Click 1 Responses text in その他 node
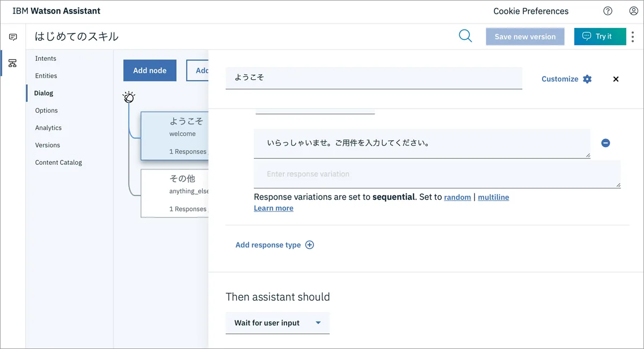This screenshot has height=349, width=644. (x=188, y=209)
